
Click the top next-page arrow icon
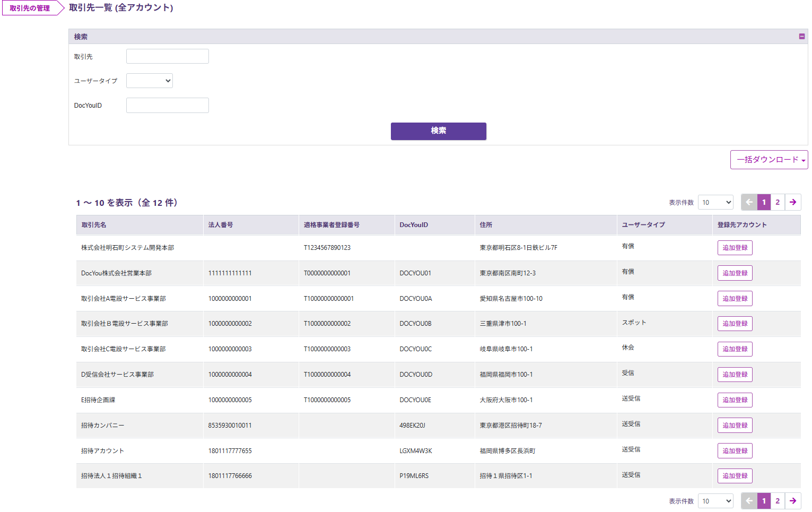(792, 202)
